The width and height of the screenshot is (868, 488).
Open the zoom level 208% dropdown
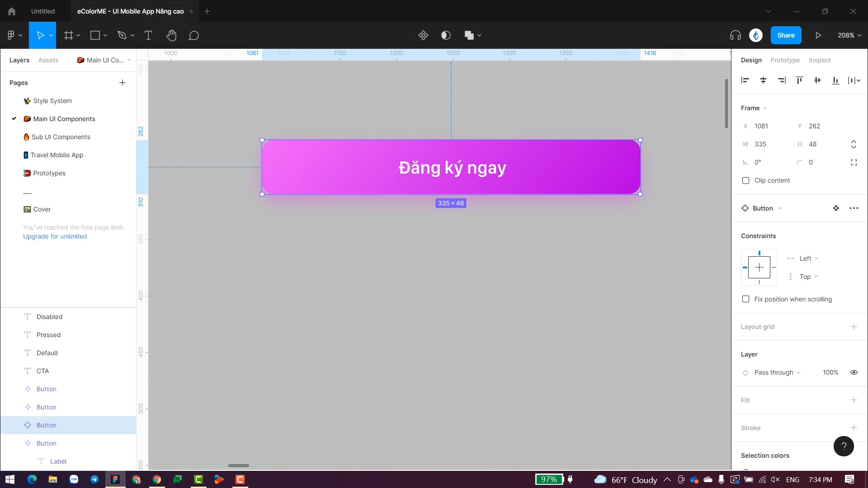pos(849,35)
